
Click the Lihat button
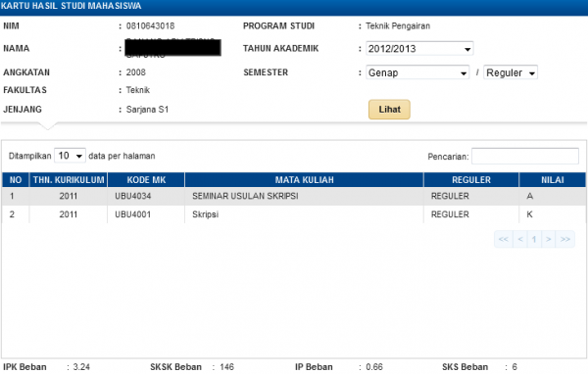389,110
